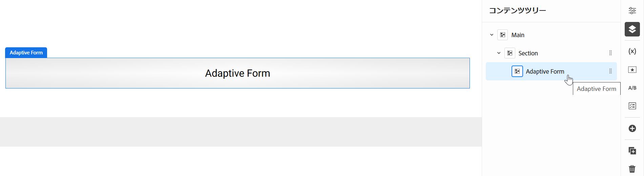Viewport: 644px width, 176px height.
Task: Open the properties sliders panel icon
Action: pos(632,10)
